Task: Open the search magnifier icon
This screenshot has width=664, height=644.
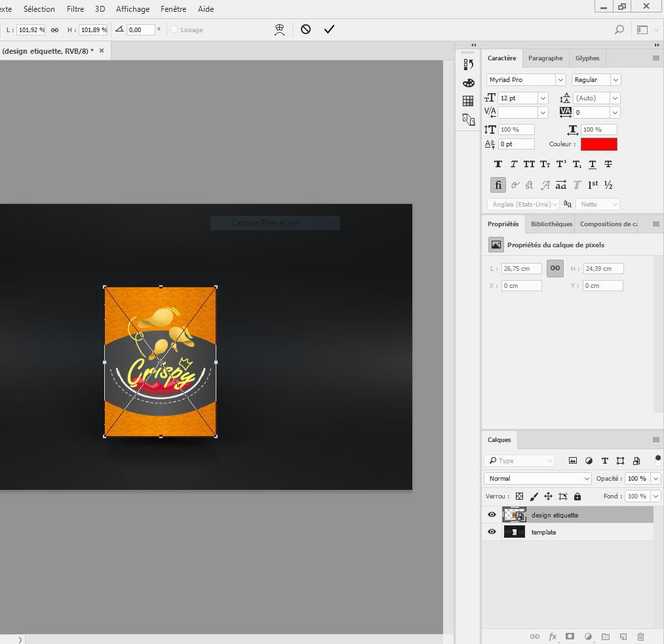Action: (619, 30)
